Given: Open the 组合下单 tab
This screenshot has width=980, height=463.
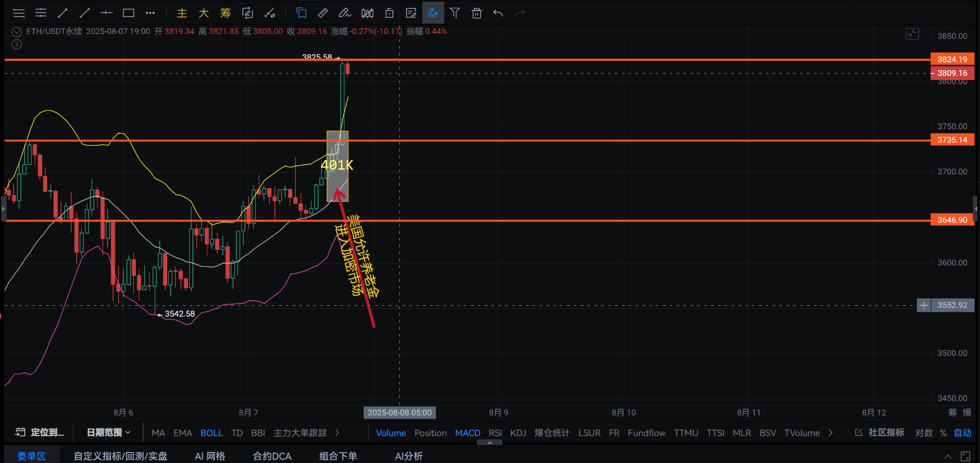Looking at the screenshot, I should tap(338, 456).
